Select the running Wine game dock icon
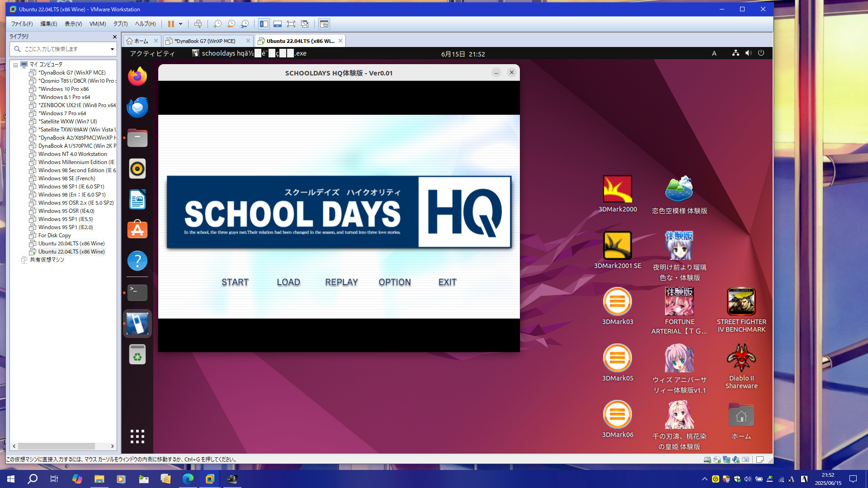868x488 pixels. [137, 324]
